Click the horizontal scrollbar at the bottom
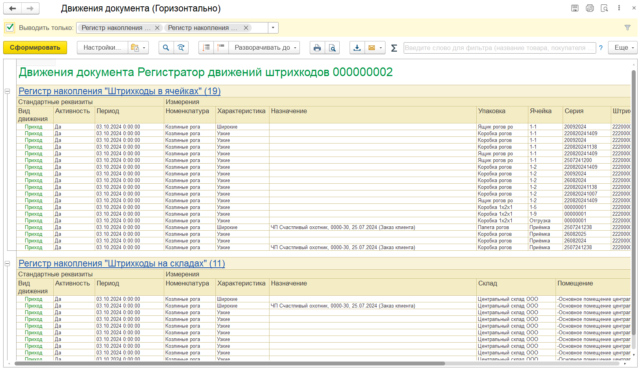The image size is (640, 371). pyautogui.click(x=229, y=363)
